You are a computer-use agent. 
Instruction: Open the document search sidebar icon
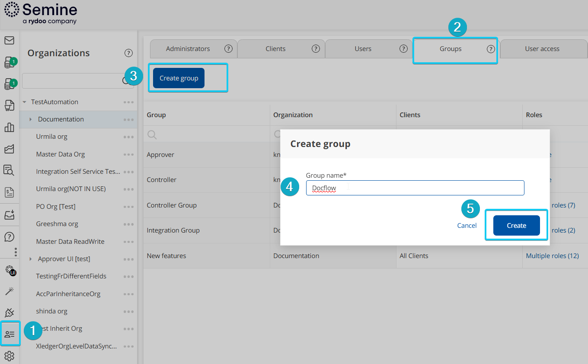point(9,170)
